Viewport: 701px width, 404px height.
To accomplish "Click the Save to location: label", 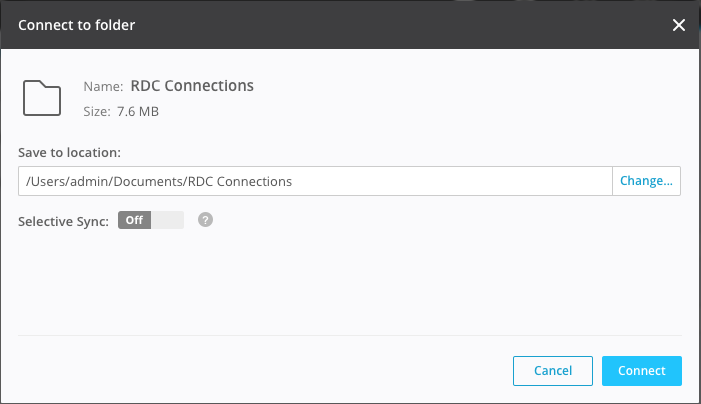I will [69, 152].
